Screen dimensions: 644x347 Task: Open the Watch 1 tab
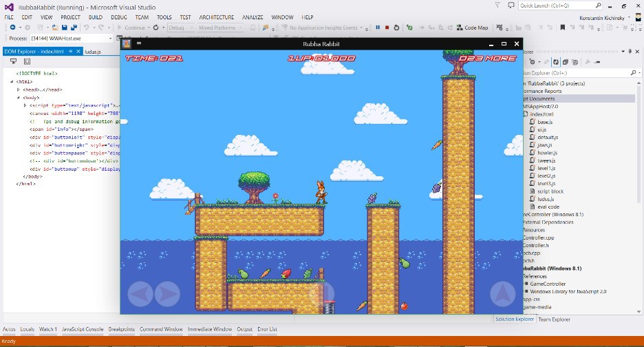pyautogui.click(x=48, y=329)
